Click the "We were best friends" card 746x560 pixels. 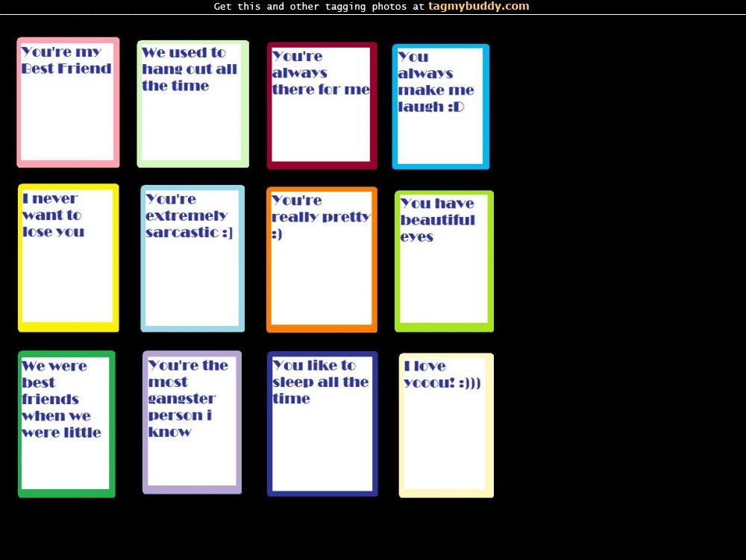pyautogui.click(x=66, y=424)
